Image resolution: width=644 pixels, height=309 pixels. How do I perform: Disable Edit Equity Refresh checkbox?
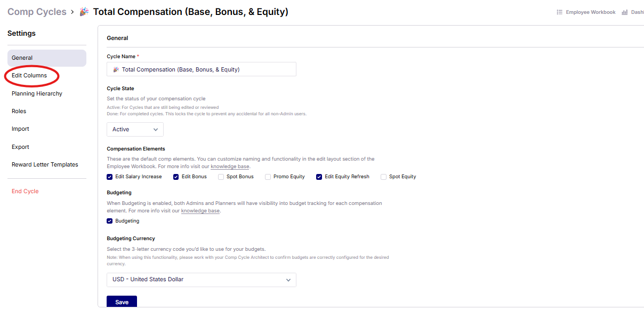point(319,177)
